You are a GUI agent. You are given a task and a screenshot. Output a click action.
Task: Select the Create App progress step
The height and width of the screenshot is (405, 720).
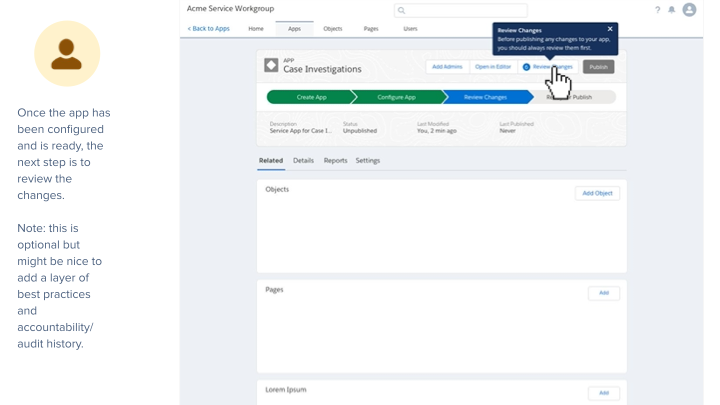(x=311, y=97)
